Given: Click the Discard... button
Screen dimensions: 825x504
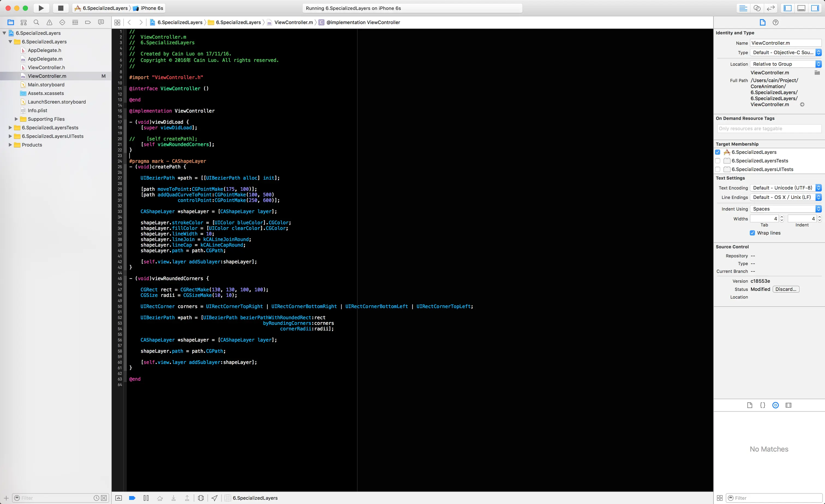Looking at the screenshot, I should coord(785,289).
